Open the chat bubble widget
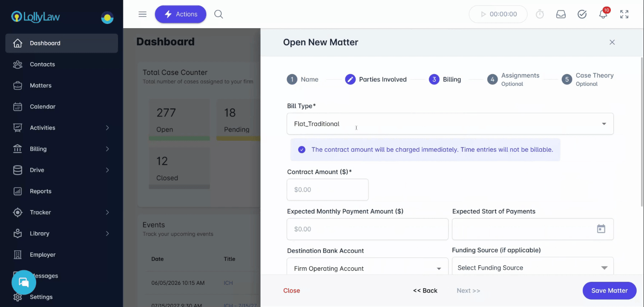The image size is (644, 307). coord(24,282)
